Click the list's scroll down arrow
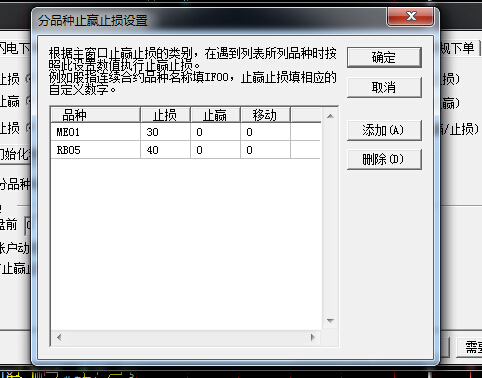This screenshot has height=378, width=482. tap(330, 321)
